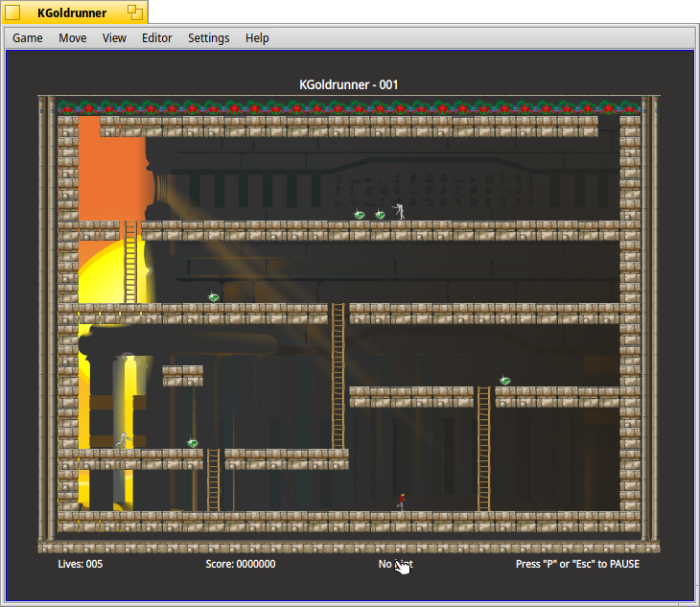Viewport: 700px width, 607px height.
Task: Click the short bottom-left ladder
Action: coord(214,480)
